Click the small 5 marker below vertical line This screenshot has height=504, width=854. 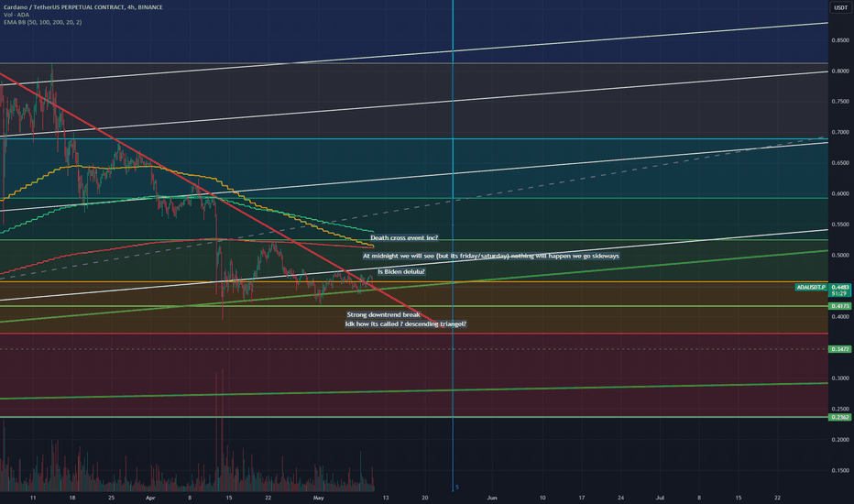click(457, 488)
